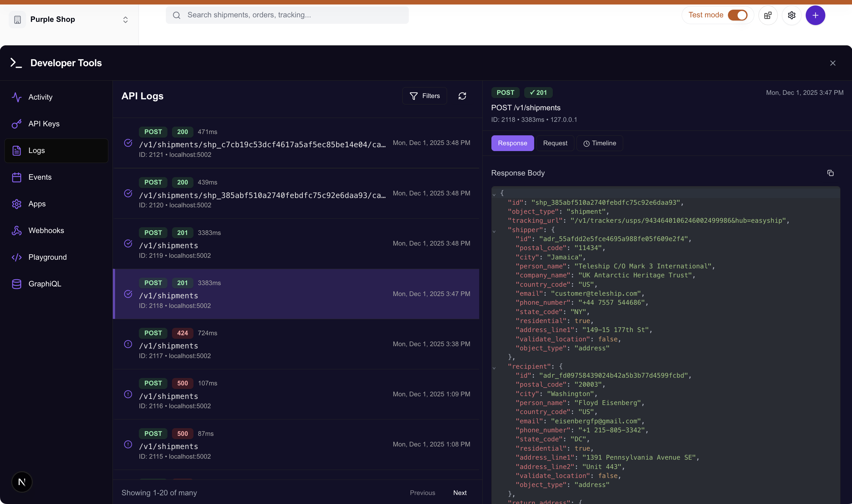Select the Response tab
Image resolution: width=852 pixels, height=504 pixels.
point(512,143)
